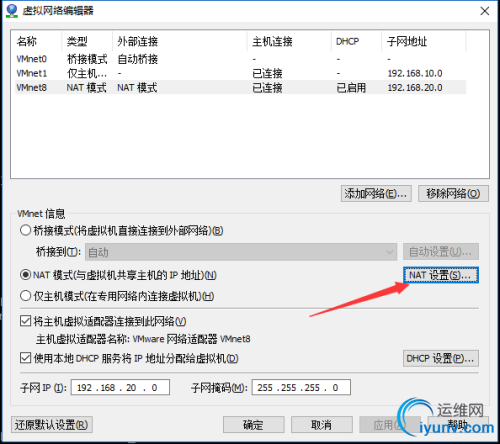The image size is (500, 444).
Task: Open DHCP 设置(P)... button
Action: click(441, 358)
